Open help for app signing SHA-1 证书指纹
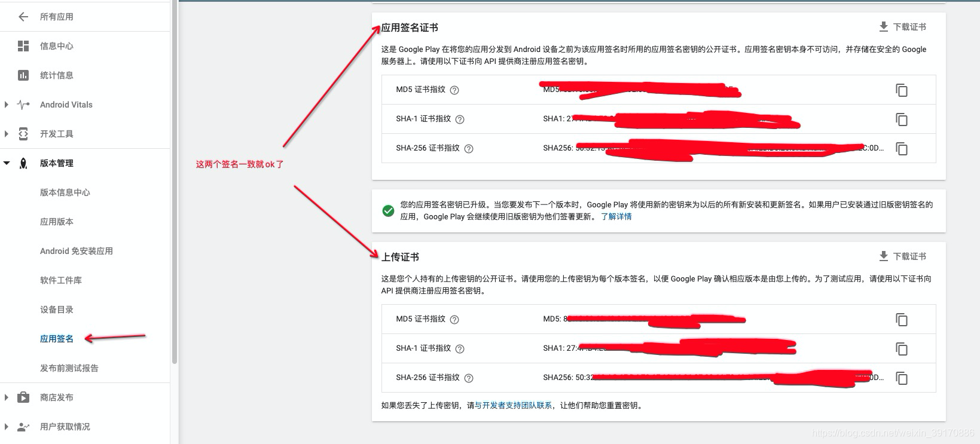Viewport: 980px width, 444px height. coord(460,120)
